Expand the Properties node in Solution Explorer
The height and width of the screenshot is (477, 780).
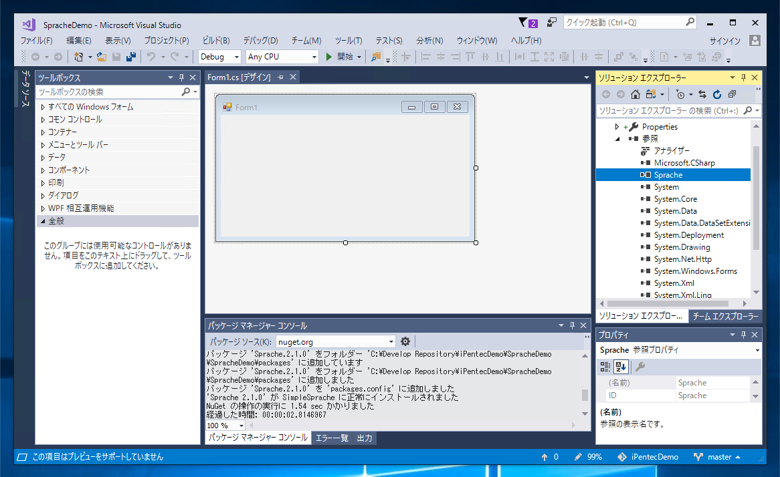(x=617, y=127)
